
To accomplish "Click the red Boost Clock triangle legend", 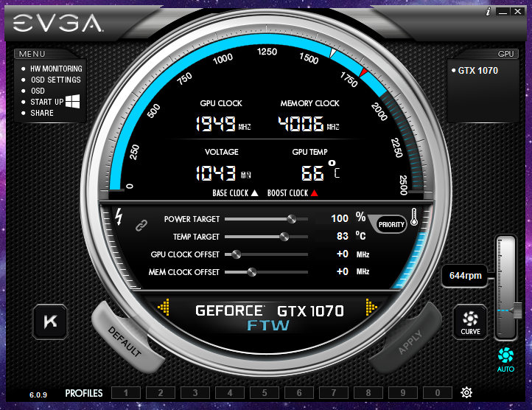I will (314, 193).
